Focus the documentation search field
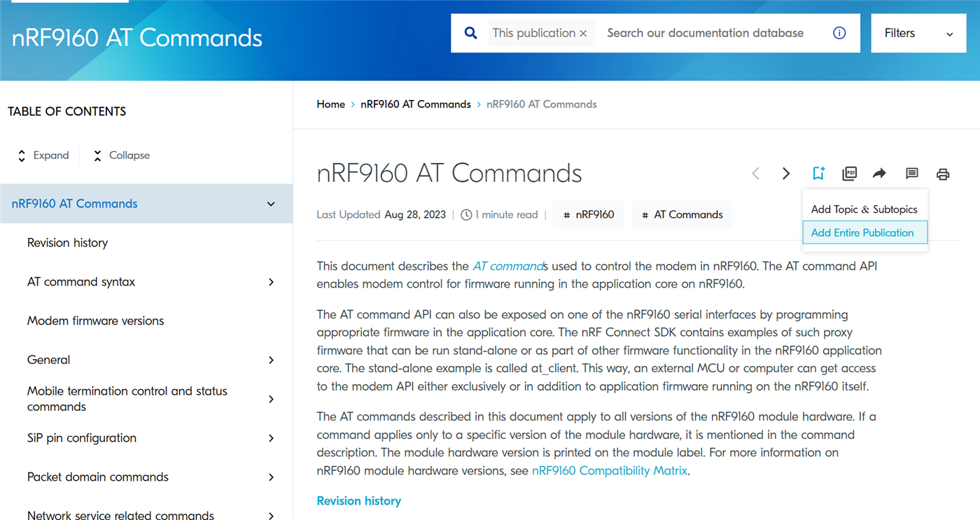The height and width of the screenshot is (520, 980). [705, 33]
